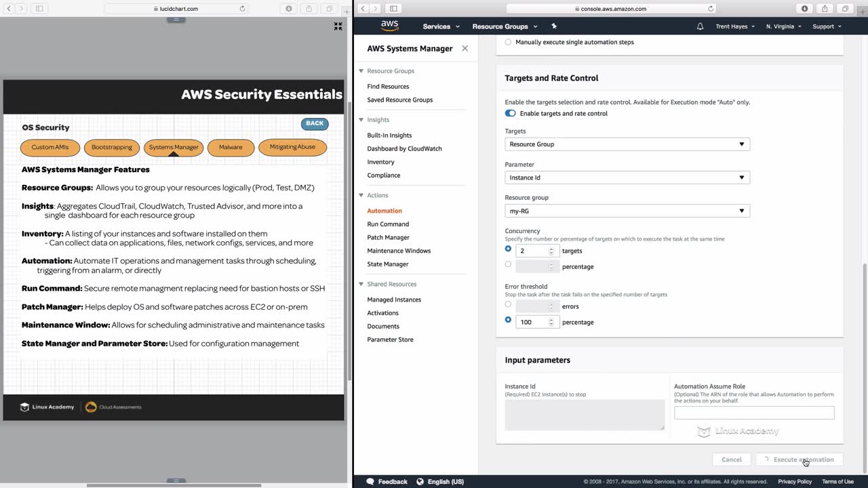Select the Error threshold errors radio button
Screen dimensions: 868x488
pyautogui.click(x=508, y=304)
